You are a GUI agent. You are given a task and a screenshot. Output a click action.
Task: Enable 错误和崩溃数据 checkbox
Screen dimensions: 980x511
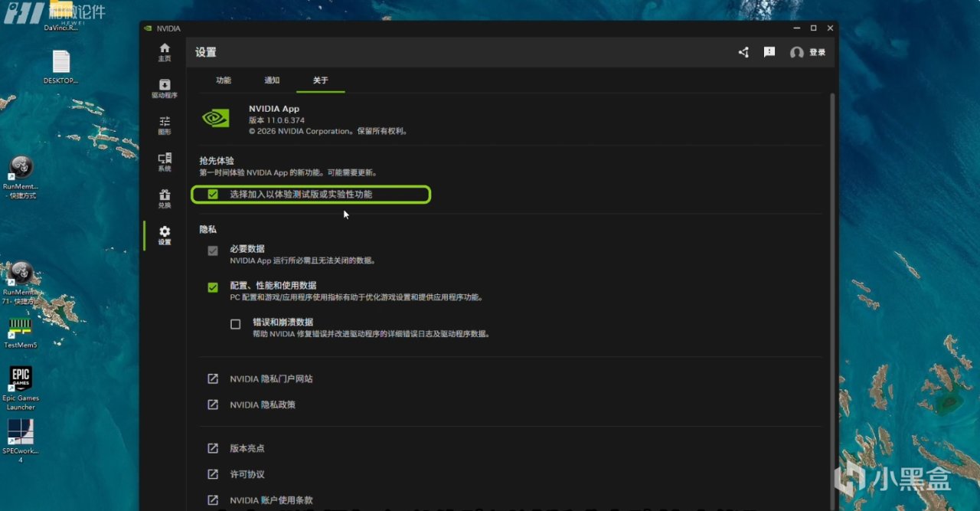tap(236, 324)
